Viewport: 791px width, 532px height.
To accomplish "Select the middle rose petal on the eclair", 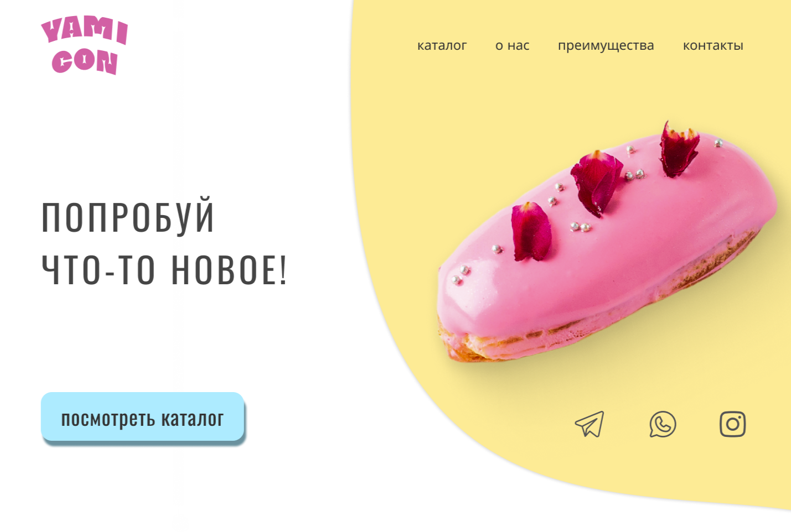I will tap(597, 182).
